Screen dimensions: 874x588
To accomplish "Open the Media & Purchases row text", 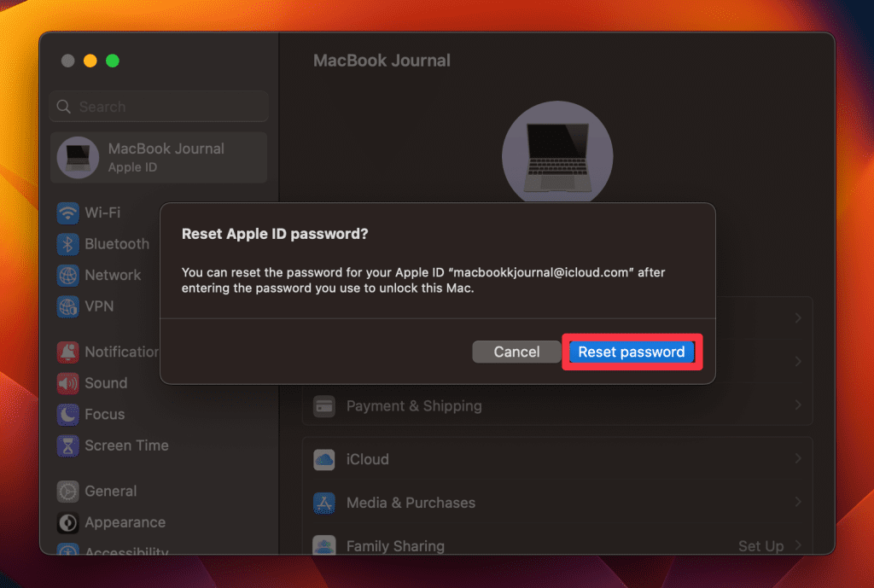I will point(411,503).
